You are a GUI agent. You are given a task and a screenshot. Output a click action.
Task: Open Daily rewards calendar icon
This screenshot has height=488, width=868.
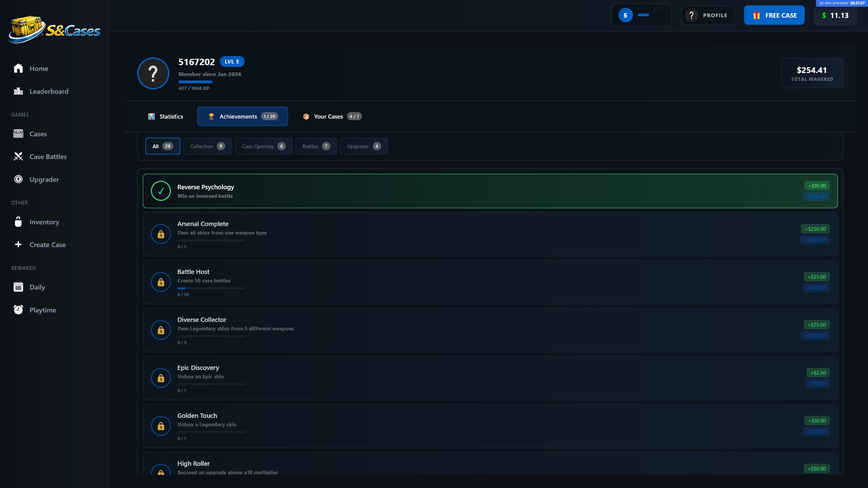point(18,287)
